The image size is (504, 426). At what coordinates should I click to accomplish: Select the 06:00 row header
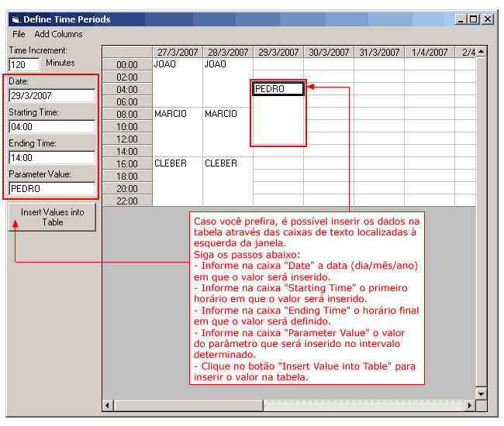click(x=127, y=101)
